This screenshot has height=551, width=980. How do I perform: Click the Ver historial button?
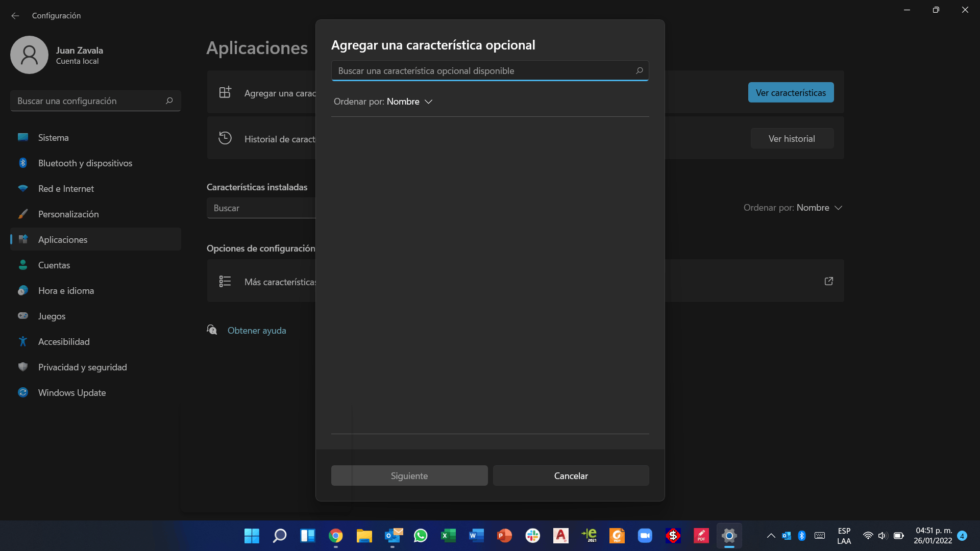(x=791, y=139)
